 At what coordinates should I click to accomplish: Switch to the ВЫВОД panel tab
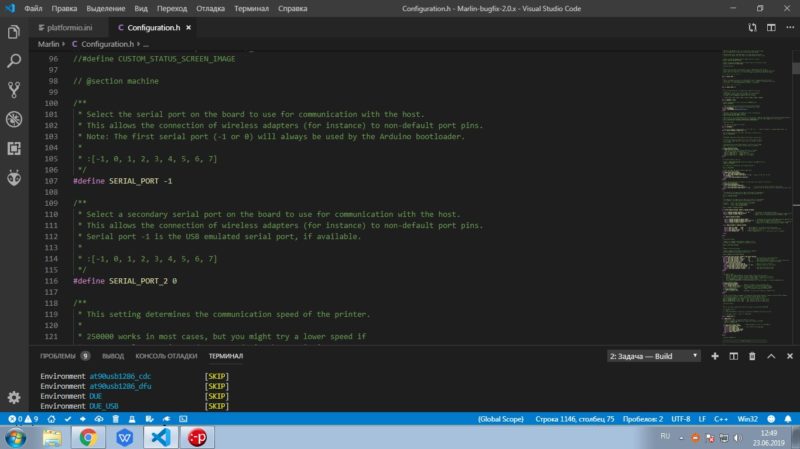[x=113, y=356]
